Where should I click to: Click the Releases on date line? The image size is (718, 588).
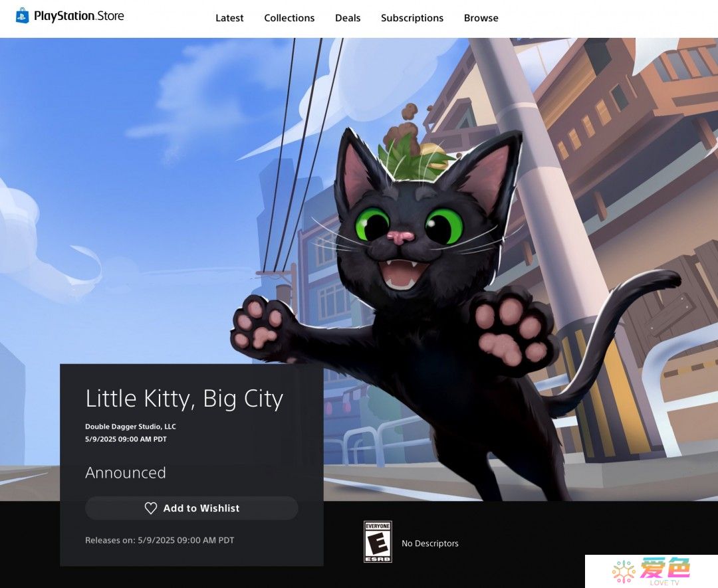pos(160,540)
